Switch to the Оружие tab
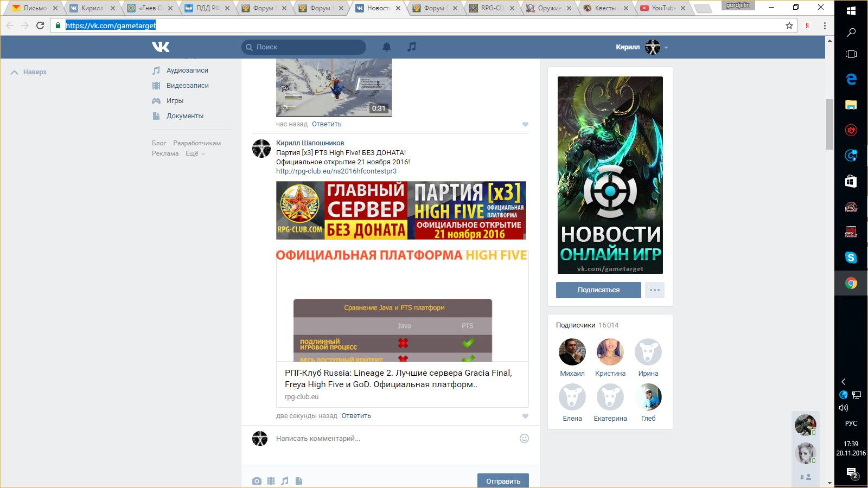 tap(549, 8)
